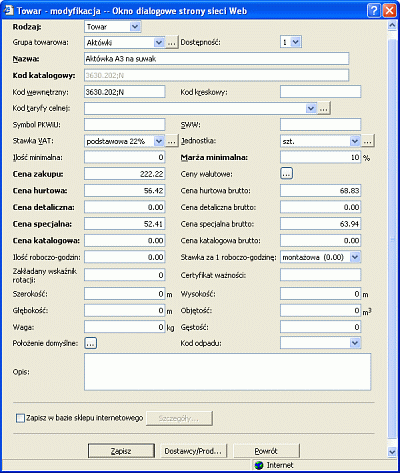Click inside the Opis text area

tap(227, 372)
